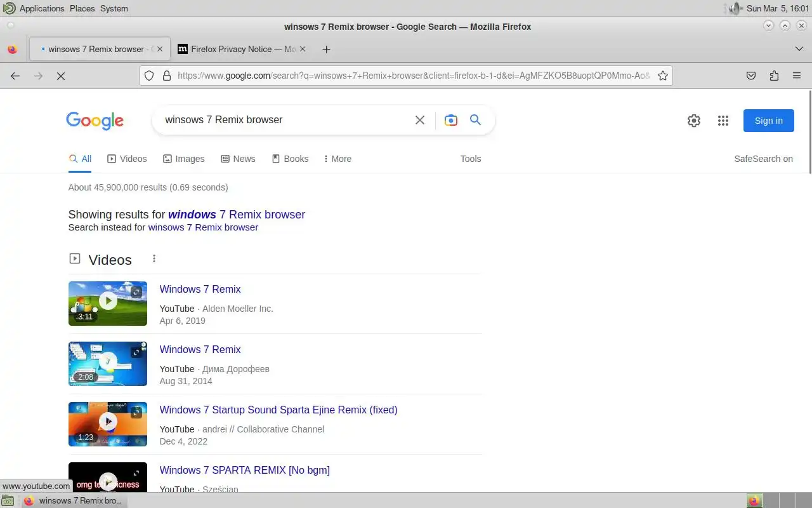Switch to Images results tab
The width and height of the screenshot is (812, 508).
(x=184, y=159)
